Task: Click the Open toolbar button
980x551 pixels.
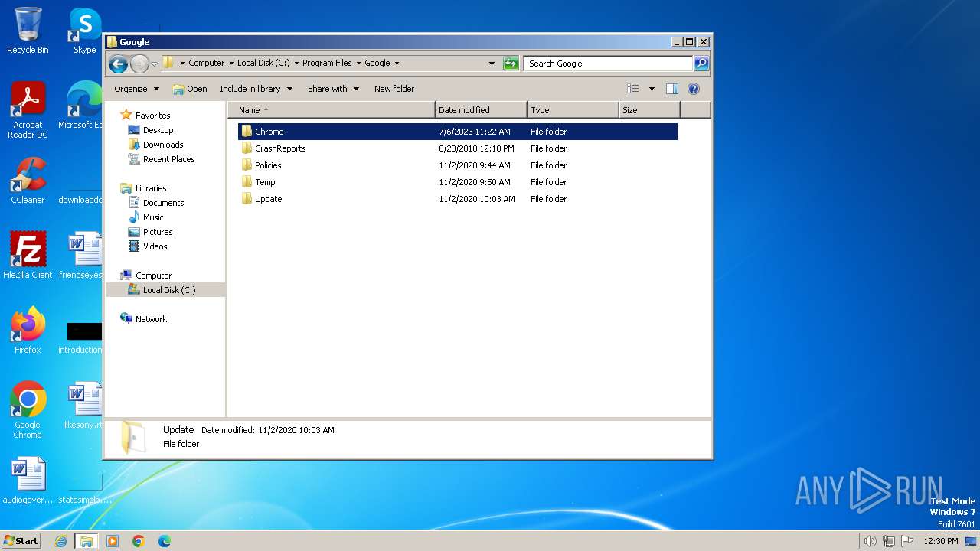Action: click(x=190, y=89)
